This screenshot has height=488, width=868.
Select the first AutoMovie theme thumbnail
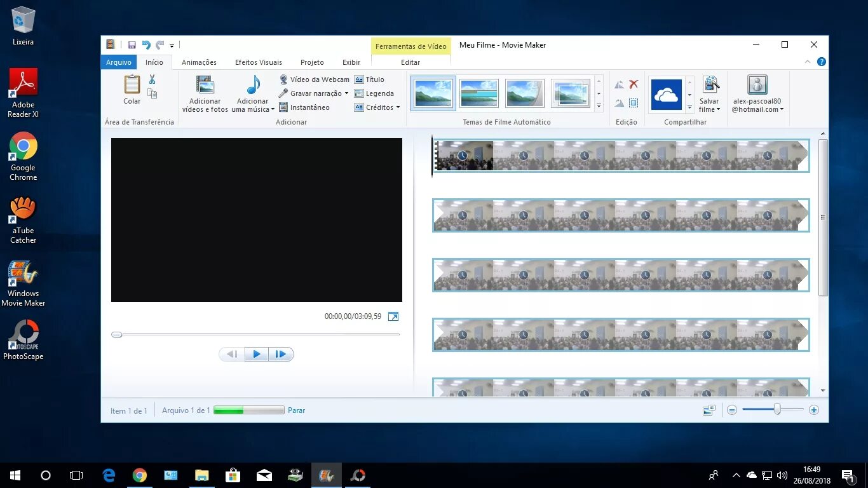(433, 93)
